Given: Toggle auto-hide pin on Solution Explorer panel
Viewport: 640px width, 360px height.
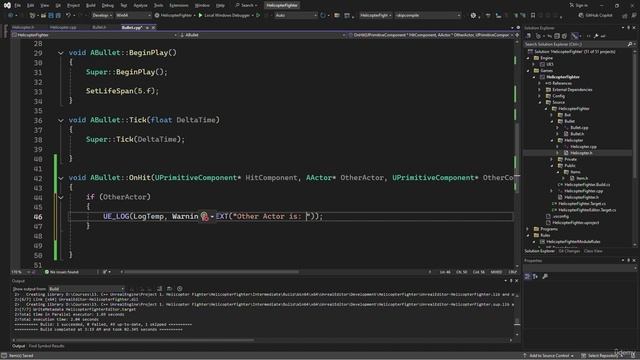Looking at the screenshot, I should pos(629,28).
